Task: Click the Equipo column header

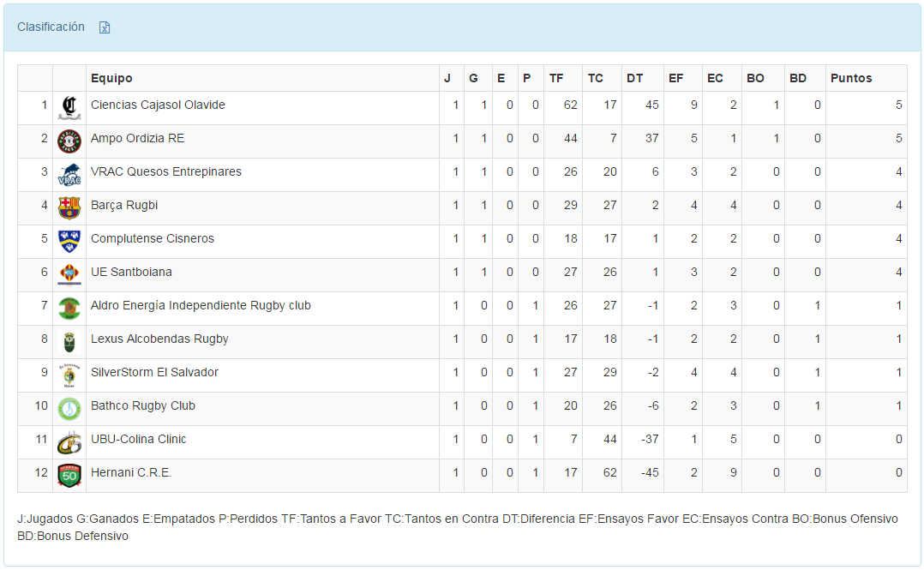Action: pyautogui.click(x=111, y=78)
